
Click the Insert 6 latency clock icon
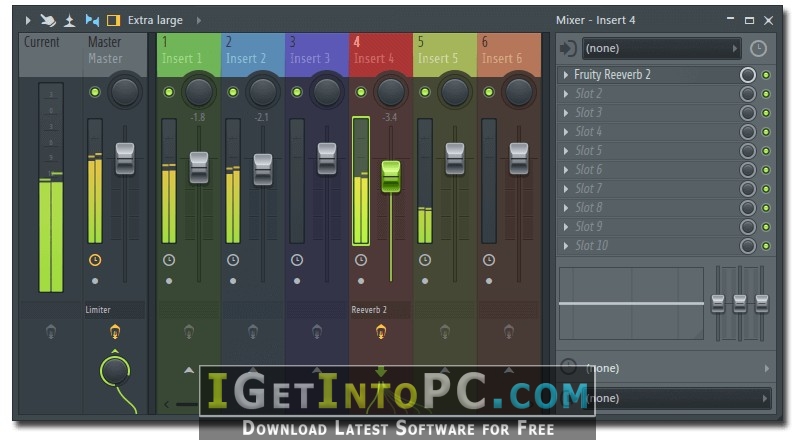click(489, 260)
